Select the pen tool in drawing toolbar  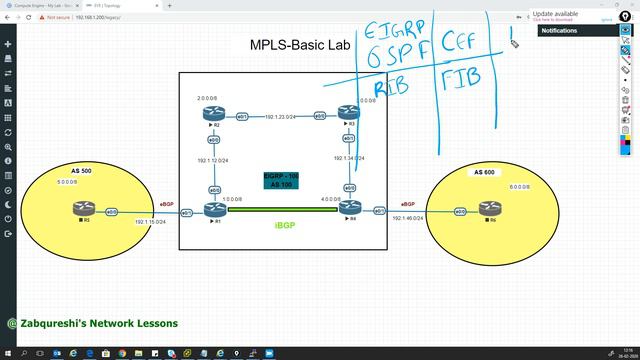coord(625,50)
